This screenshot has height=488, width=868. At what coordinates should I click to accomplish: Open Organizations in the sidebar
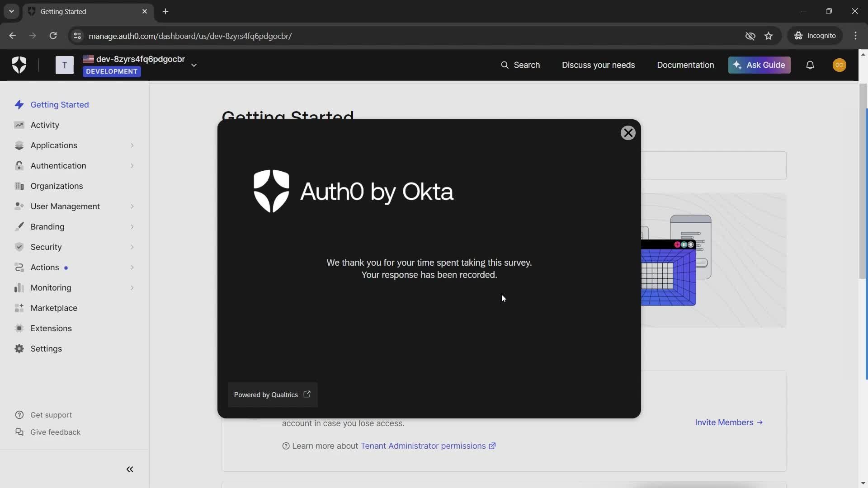point(57,186)
